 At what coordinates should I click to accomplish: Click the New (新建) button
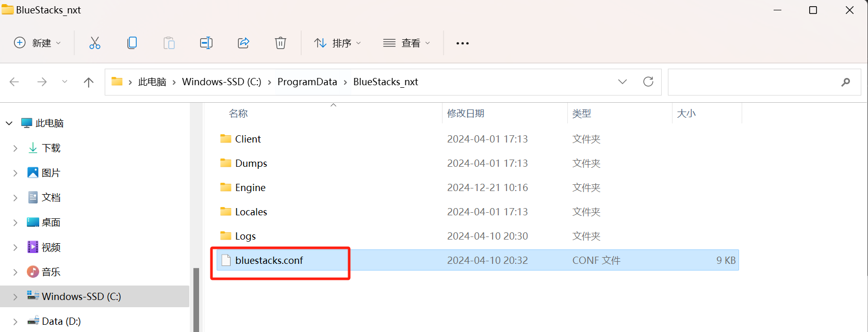38,43
